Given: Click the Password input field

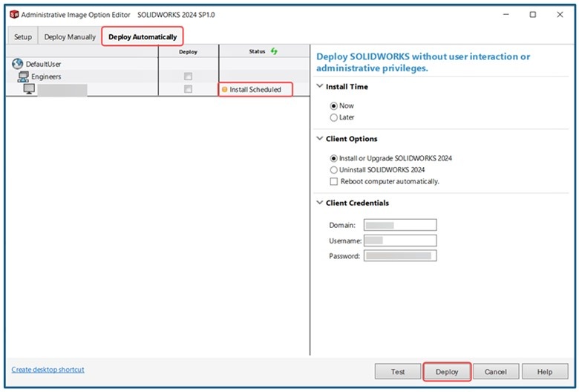Looking at the screenshot, I should (400, 255).
